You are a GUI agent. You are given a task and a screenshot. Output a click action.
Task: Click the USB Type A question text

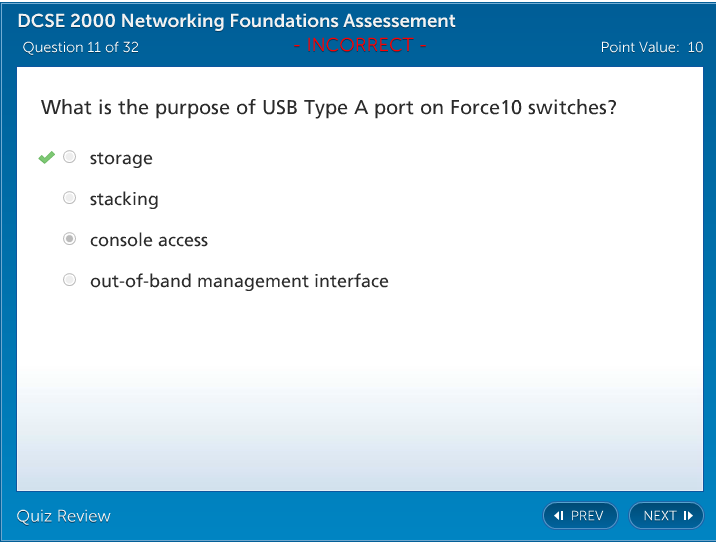(x=328, y=107)
